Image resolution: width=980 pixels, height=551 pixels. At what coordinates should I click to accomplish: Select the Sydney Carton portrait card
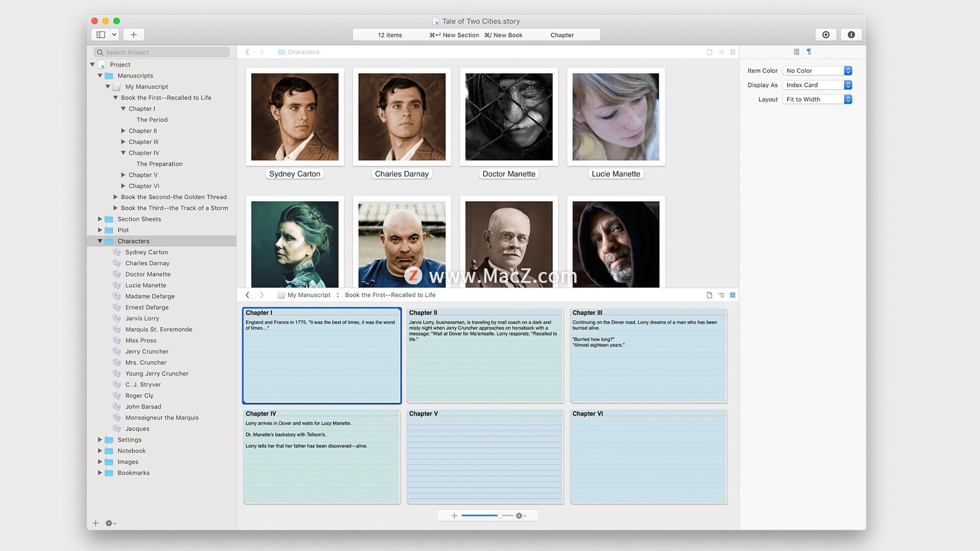click(295, 117)
